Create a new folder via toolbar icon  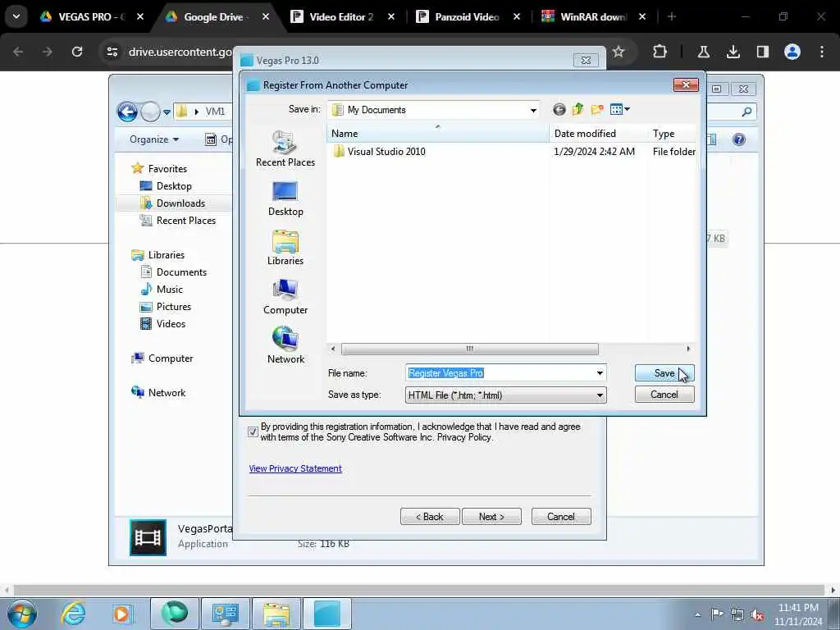(x=597, y=110)
